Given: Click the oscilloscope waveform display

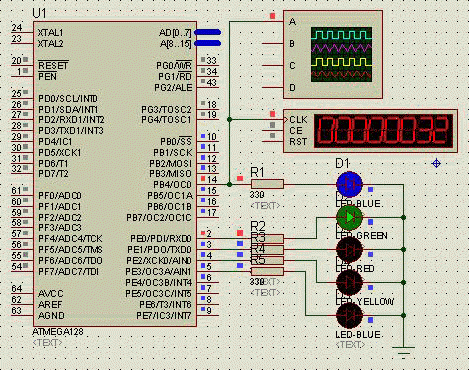Looking at the screenshot, I should [x=341, y=55].
